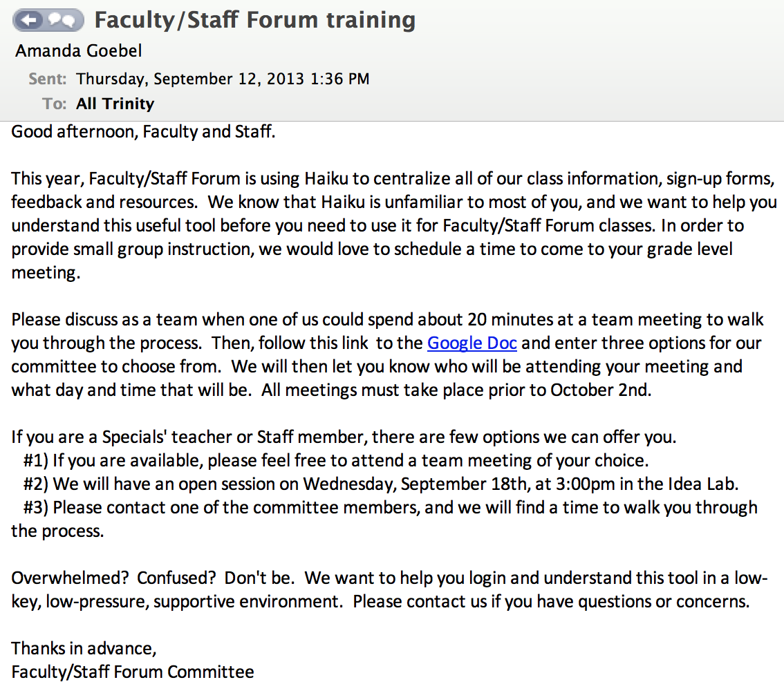
Task: Click "Faculty/Staff Forum Committee" signature
Action: (x=133, y=672)
